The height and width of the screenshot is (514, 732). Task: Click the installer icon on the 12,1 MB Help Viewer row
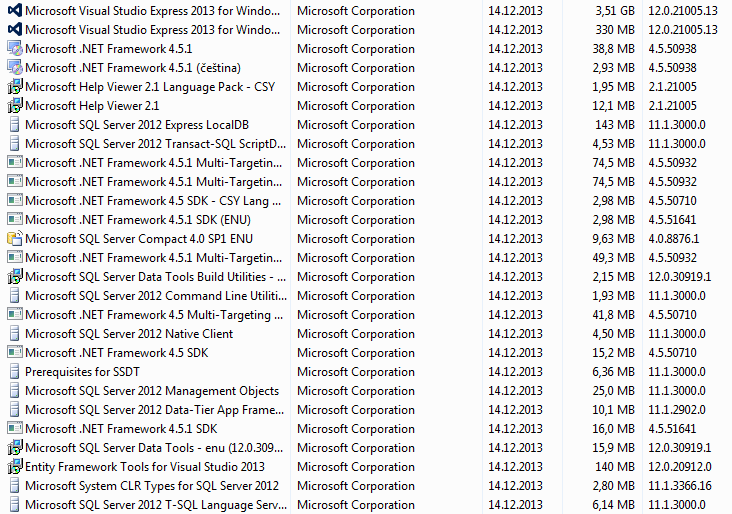14,106
